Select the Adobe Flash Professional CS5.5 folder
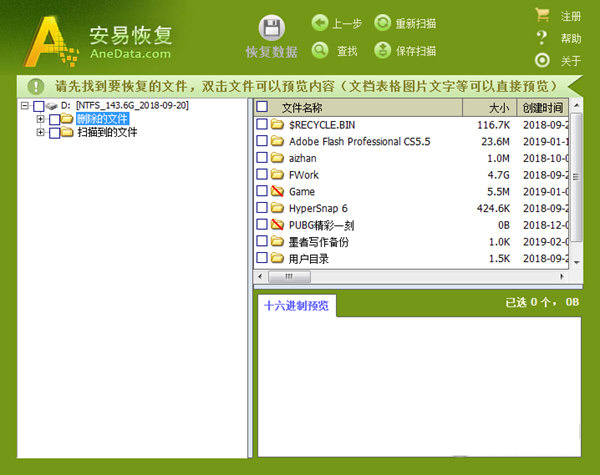Viewport: 600px width, 475px height. (359, 142)
